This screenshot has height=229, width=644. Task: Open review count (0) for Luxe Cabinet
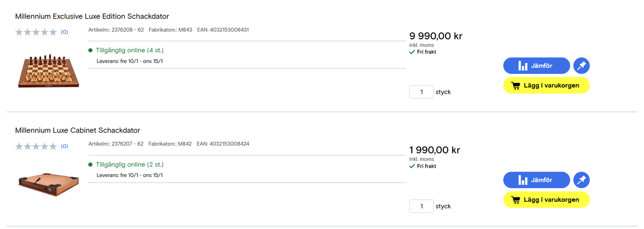[x=64, y=146]
